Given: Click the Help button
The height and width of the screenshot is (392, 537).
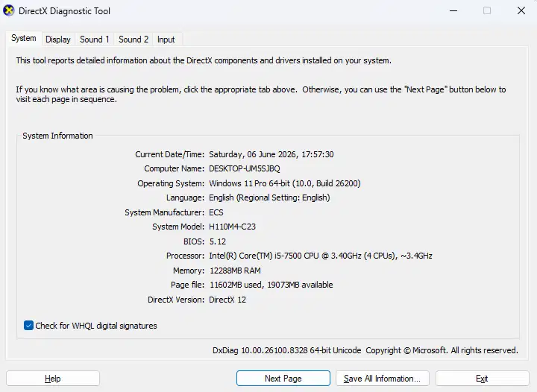Looking at the screenshot, I should pyautogui.click(x=53, y=379).
